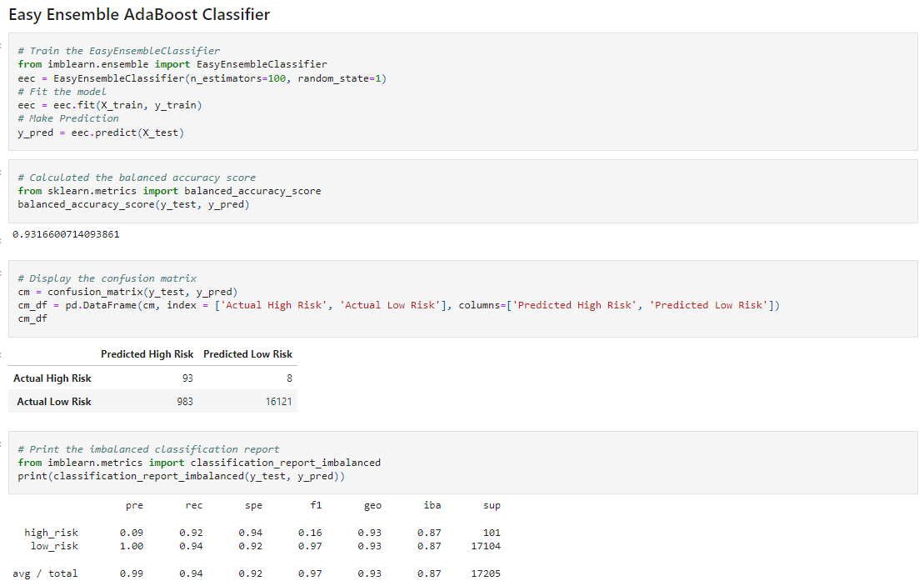Click the confusion matrix cell showing 16121

click(x=279, y=402)
